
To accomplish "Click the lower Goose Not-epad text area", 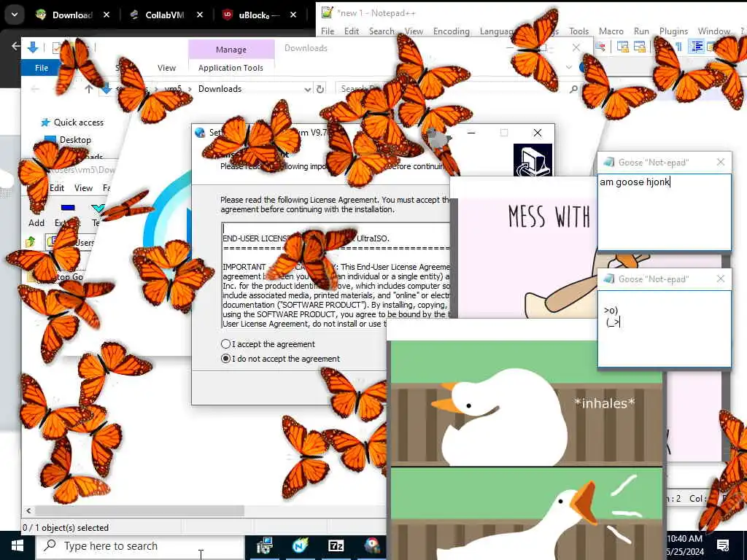I will coord(664,329).
